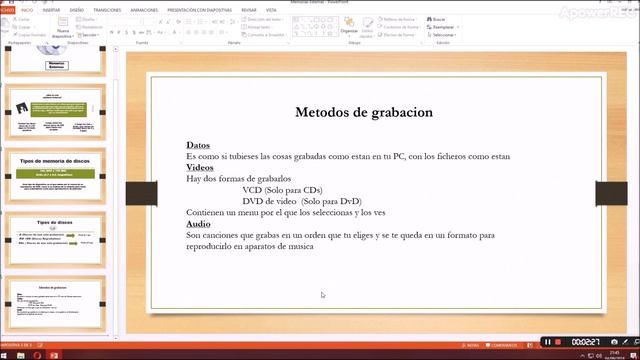Clear all formatting icon
The image size is (640, 360).
[178, 21]
